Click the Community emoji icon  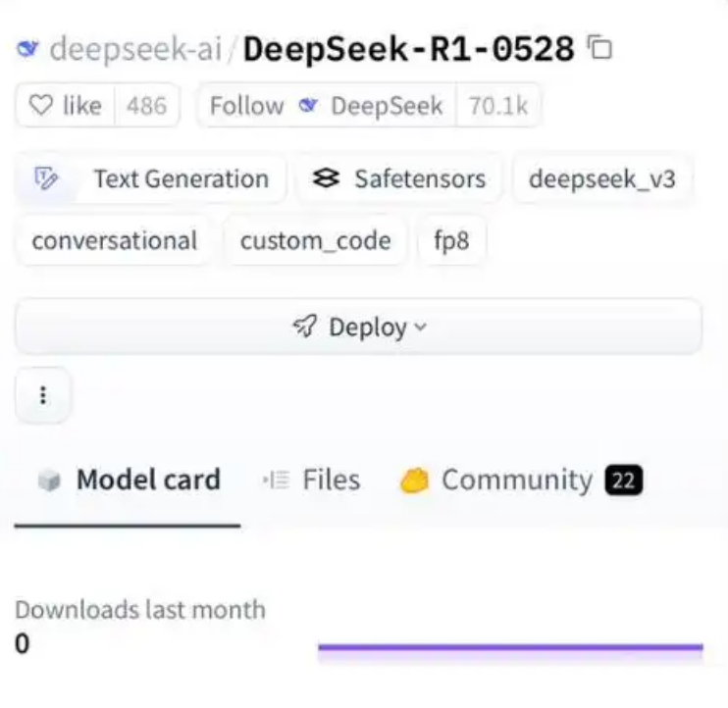(x=415, y=480)
